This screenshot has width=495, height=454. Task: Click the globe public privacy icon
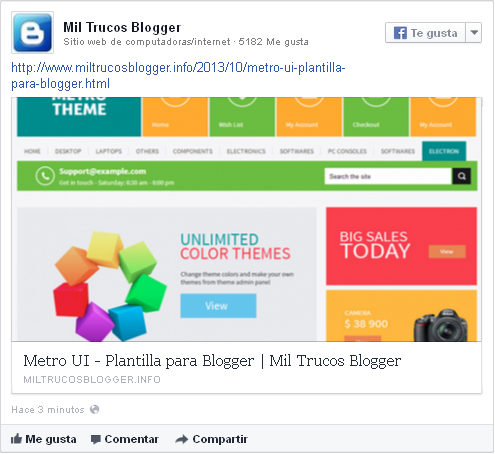click(95, 409)
